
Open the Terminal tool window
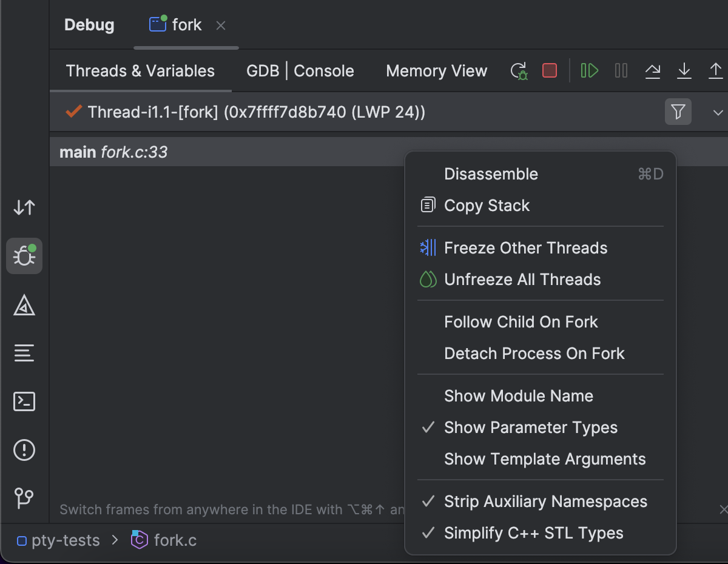pos(24,401)
